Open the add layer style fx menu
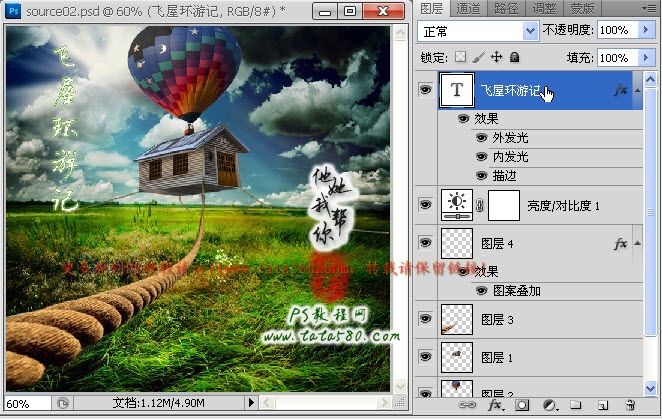 494,405
